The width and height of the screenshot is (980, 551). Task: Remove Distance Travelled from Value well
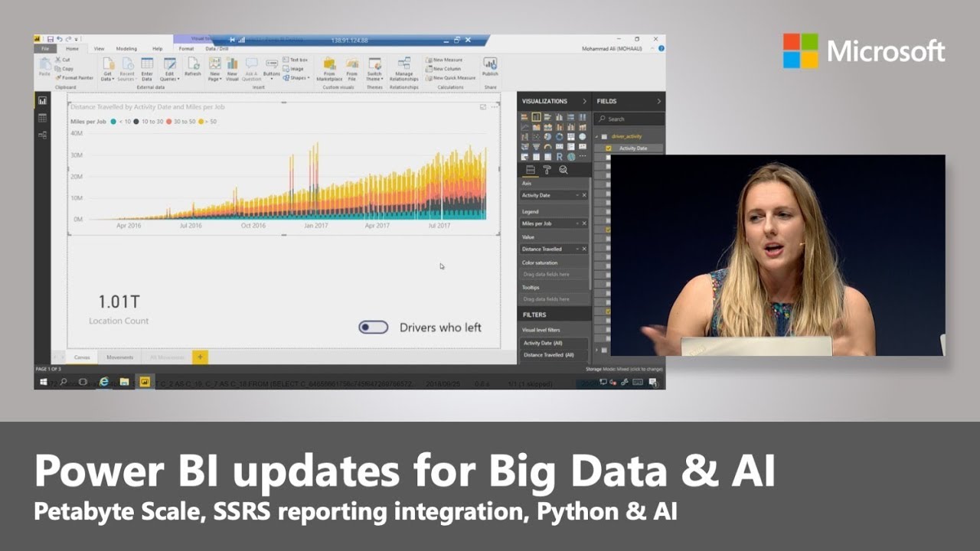(584, 249)
